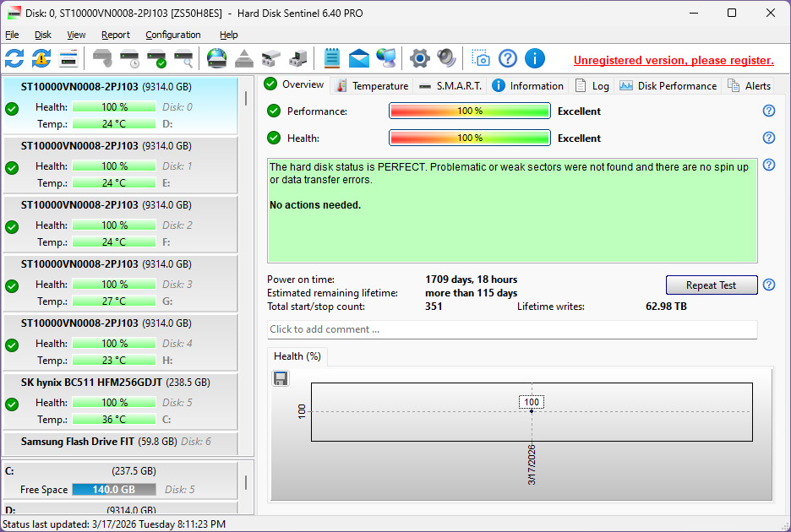The width and height of the screenshot is (791, 532).
Task: Open the Disk menu
Action: tap(43, 35)
